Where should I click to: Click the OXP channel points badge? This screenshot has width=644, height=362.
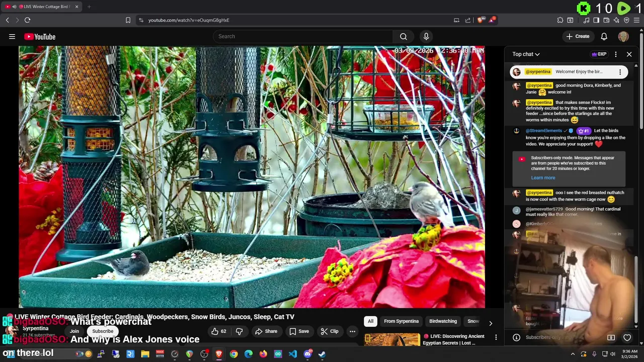tap(599, 54)
